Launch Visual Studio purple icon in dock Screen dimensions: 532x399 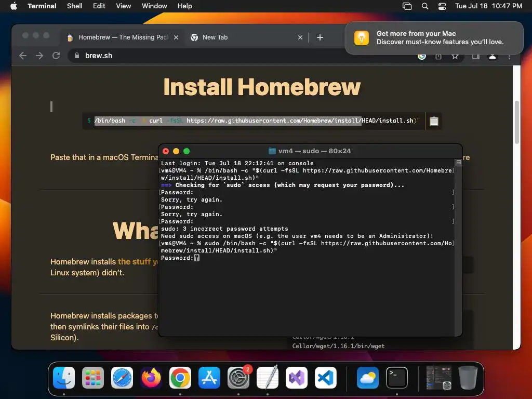coord(297,377)
